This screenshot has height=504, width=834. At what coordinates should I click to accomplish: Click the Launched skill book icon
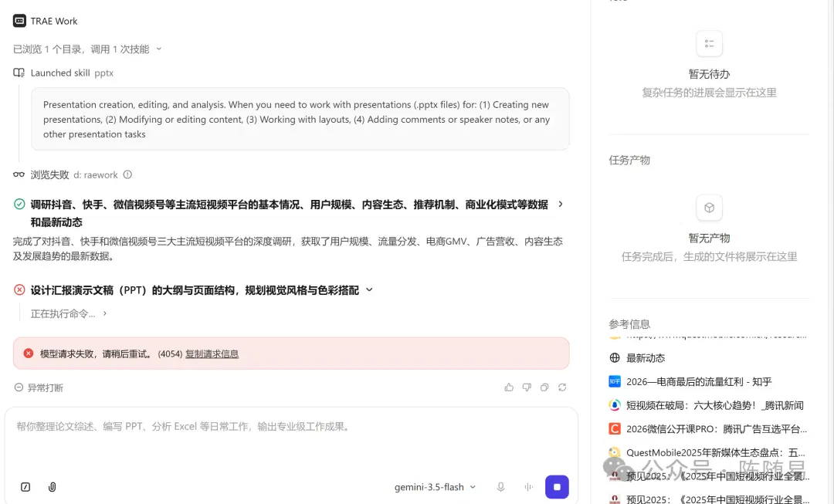(x=19, y=73)
